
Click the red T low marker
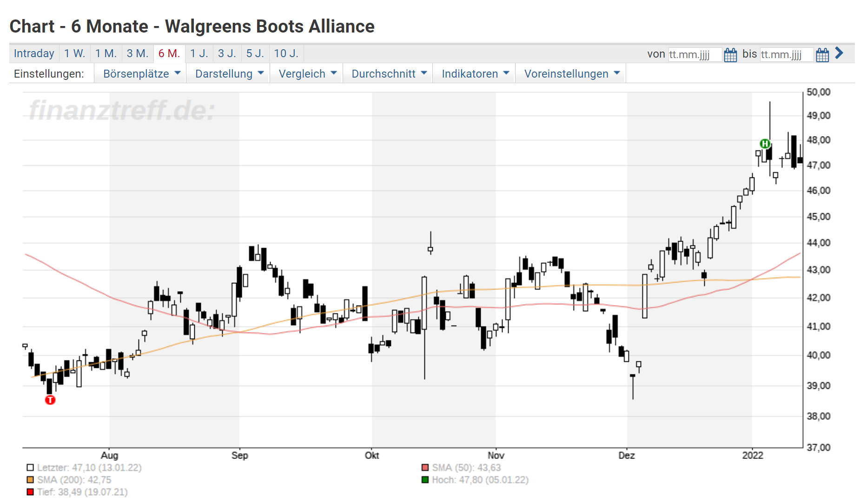coord(50,399)
